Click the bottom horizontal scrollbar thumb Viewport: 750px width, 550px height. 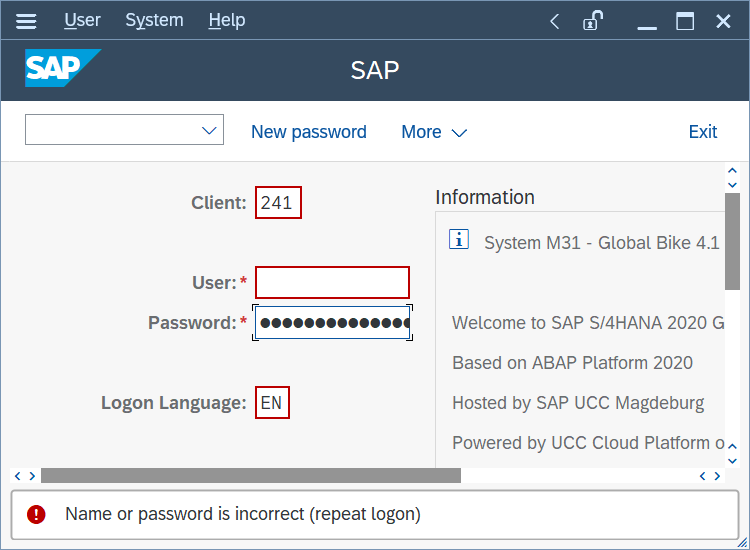click(251, 475)
